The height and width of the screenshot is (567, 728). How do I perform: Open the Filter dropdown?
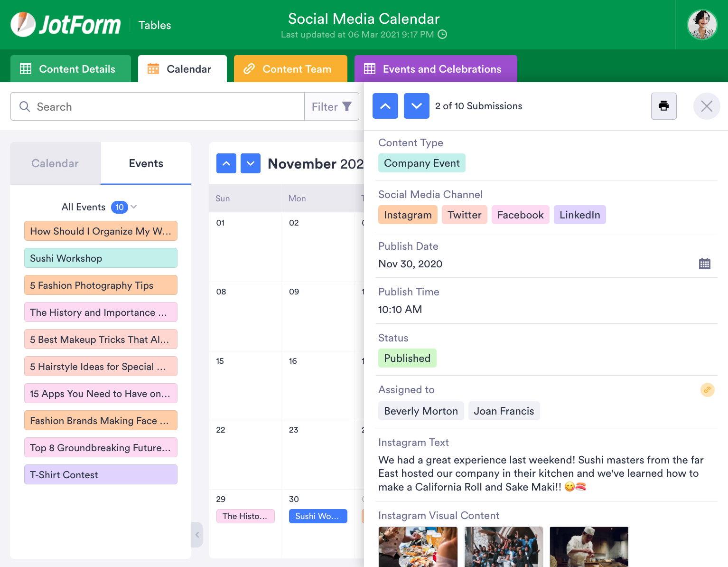[x=331, y=106]
